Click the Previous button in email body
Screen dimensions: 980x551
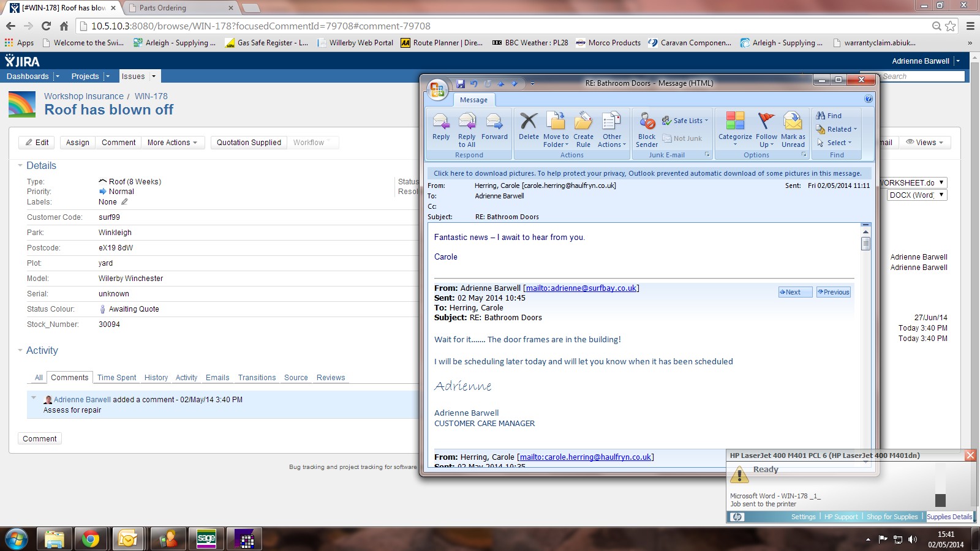pyautogui.click(x=834, y=292)
